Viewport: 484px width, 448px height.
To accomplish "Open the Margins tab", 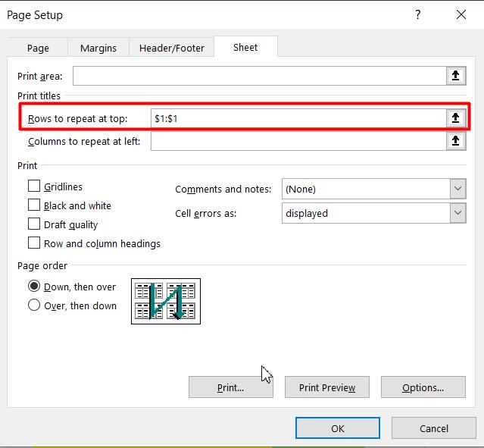I will click(x=98, y=48).
